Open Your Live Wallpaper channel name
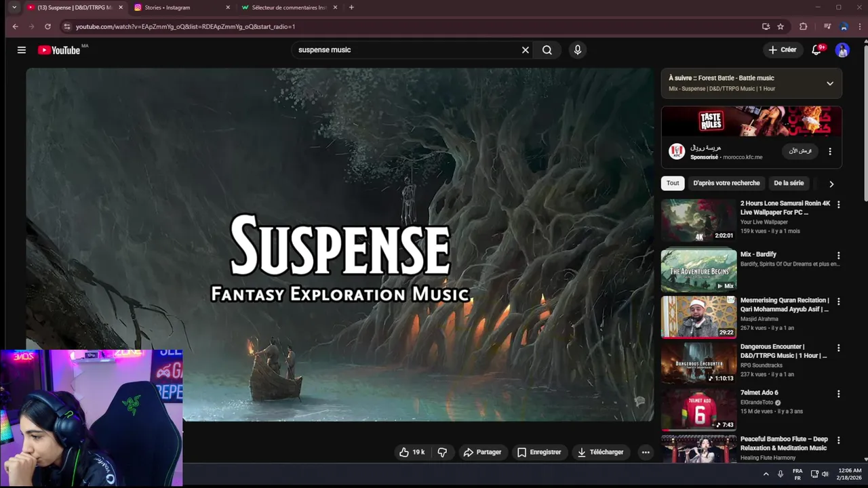The width and height of the screenshot is (868, 488). (764, 222)
